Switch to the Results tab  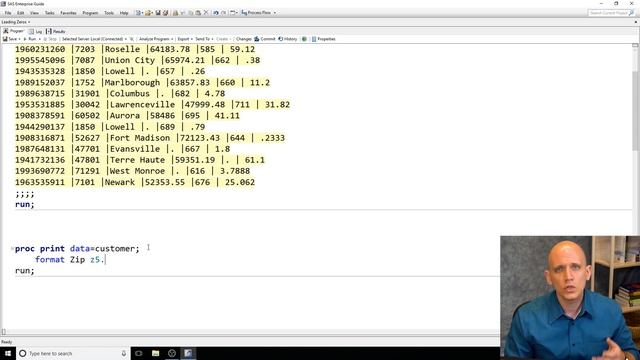[x=56, y=31]
